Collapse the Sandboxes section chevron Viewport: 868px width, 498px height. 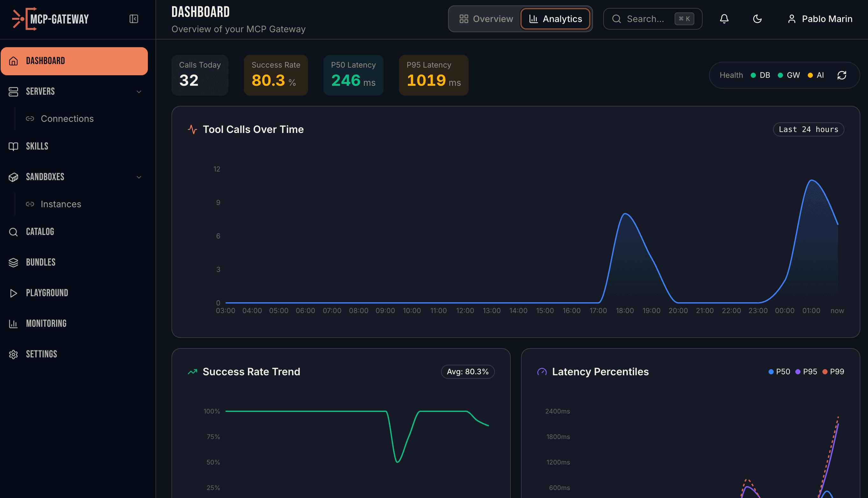coord(138,177)
